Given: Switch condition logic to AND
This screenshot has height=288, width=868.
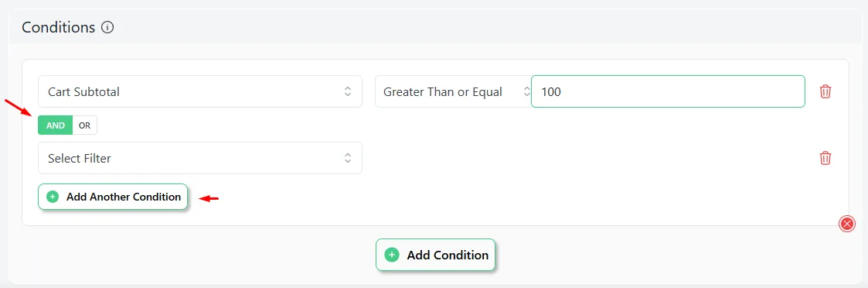Looking at the screenshot, I should pos(56,125).
